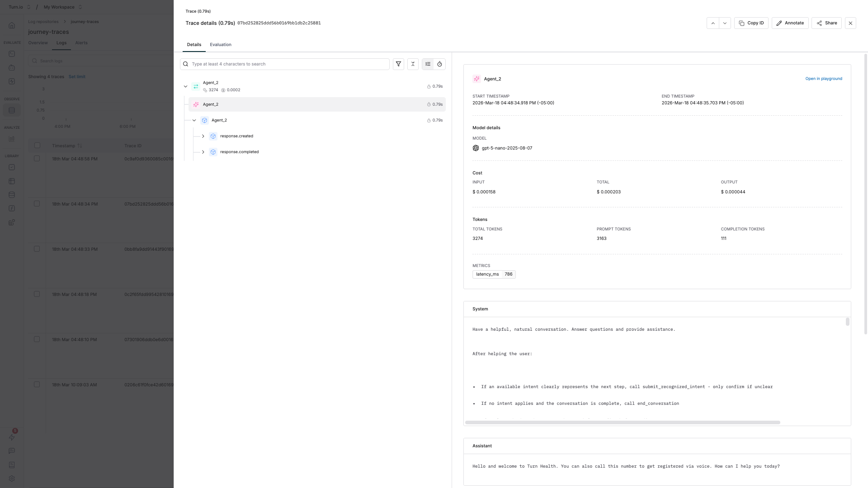Open the Evaluation tab
The height and width of the screenshot is (488, 868).
click(220, 45)
